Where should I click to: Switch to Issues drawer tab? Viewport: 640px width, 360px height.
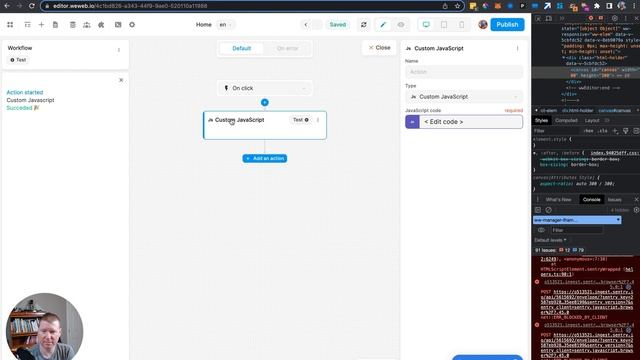pos(614,200)
